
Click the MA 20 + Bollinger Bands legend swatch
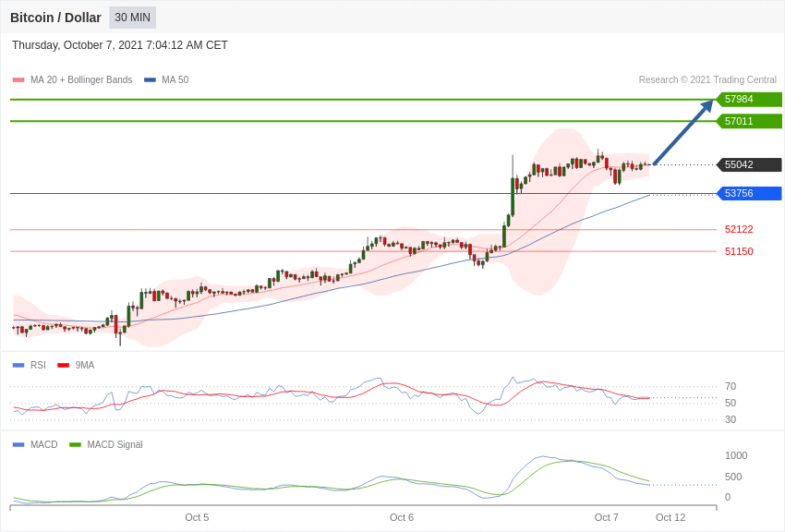tap(18, 80)
